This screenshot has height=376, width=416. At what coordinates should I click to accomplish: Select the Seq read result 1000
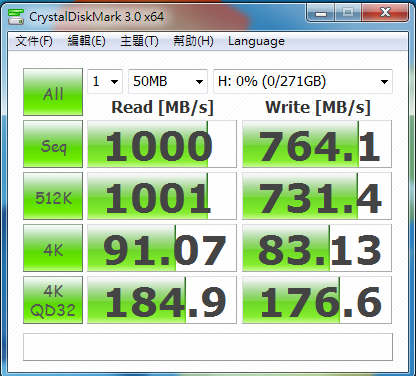162,144
